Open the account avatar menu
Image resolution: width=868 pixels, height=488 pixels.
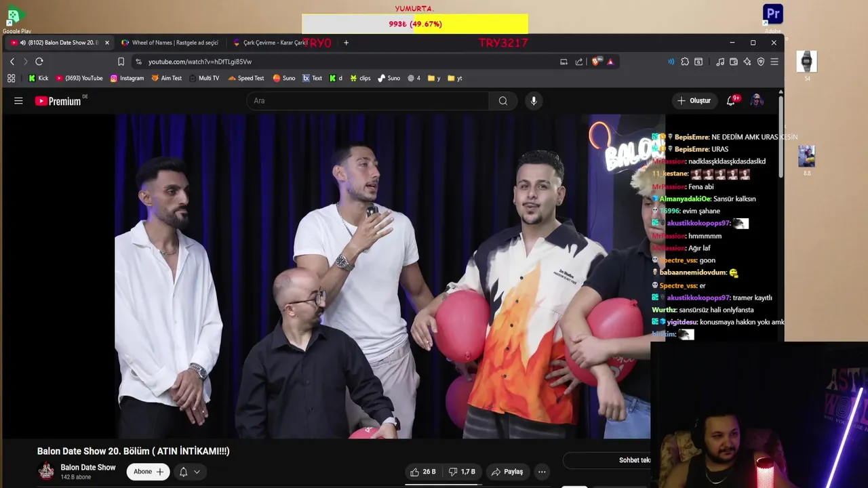757,101
